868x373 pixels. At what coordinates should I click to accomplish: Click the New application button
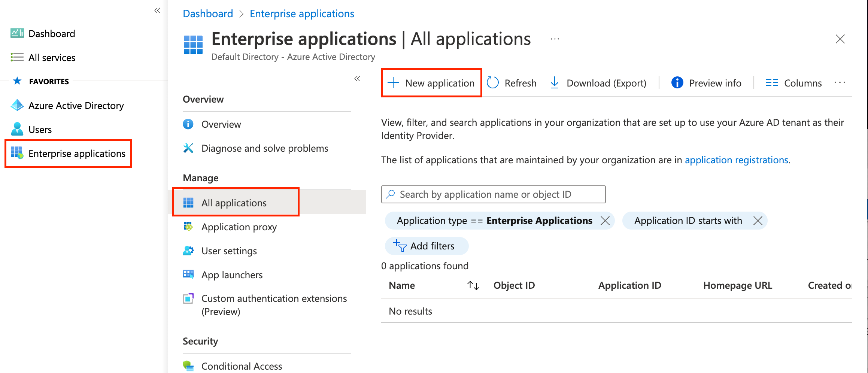click(431, 83)
